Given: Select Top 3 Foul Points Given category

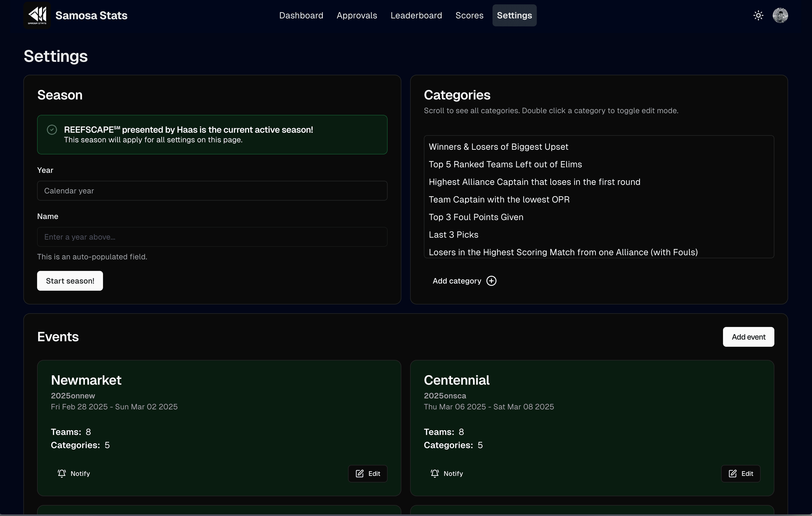Looking at the screenshot, I should point(476,217).
